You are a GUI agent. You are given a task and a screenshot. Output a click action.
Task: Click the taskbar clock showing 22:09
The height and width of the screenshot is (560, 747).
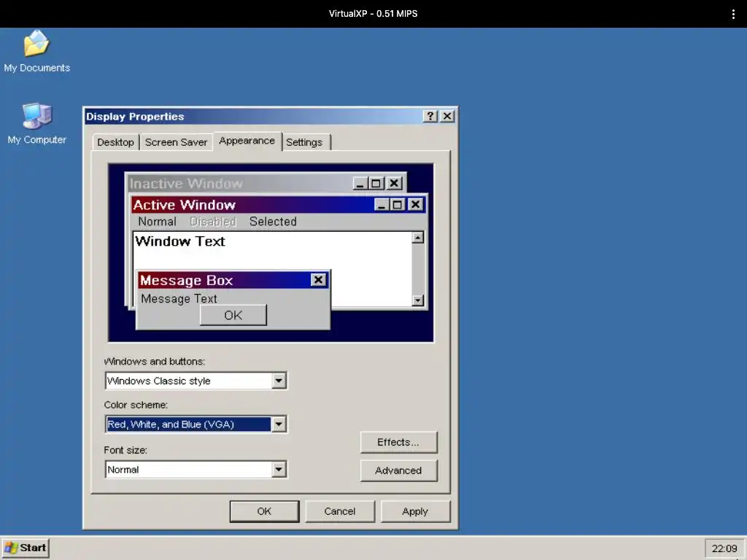point(724,548)
